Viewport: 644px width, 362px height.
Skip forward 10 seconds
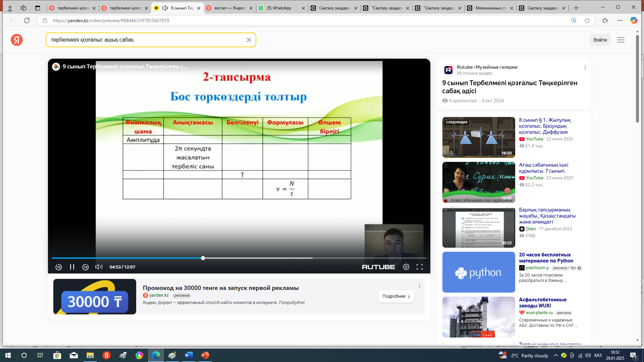(x=86, y=267)
